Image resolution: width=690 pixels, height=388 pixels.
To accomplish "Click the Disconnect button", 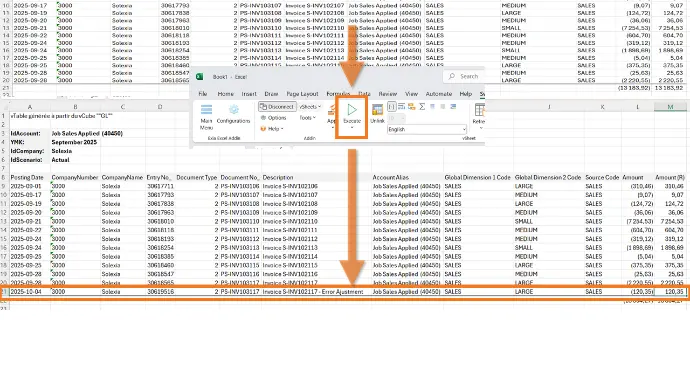I will click(277, 107).
